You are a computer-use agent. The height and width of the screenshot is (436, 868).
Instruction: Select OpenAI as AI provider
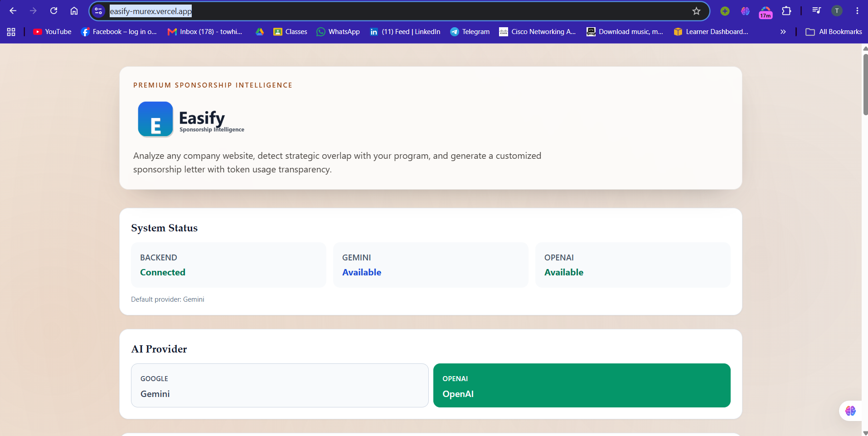(x=582, y=385)
